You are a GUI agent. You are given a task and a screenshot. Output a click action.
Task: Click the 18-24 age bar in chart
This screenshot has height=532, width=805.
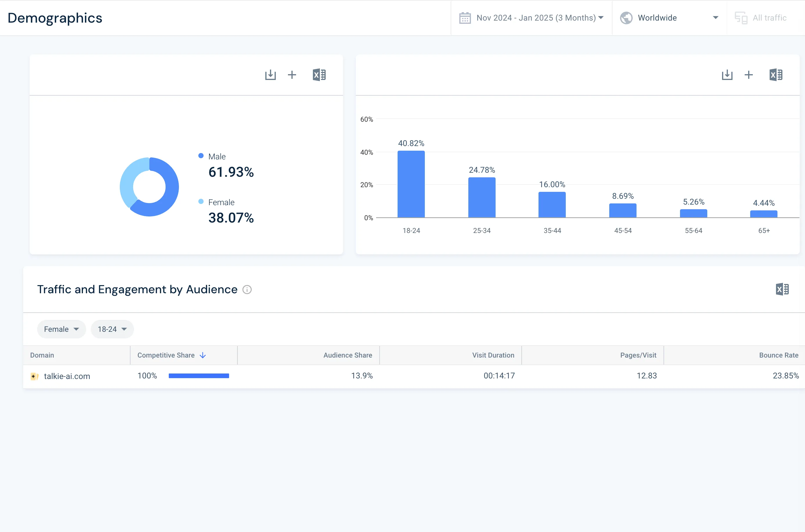[x=411, y=184]
